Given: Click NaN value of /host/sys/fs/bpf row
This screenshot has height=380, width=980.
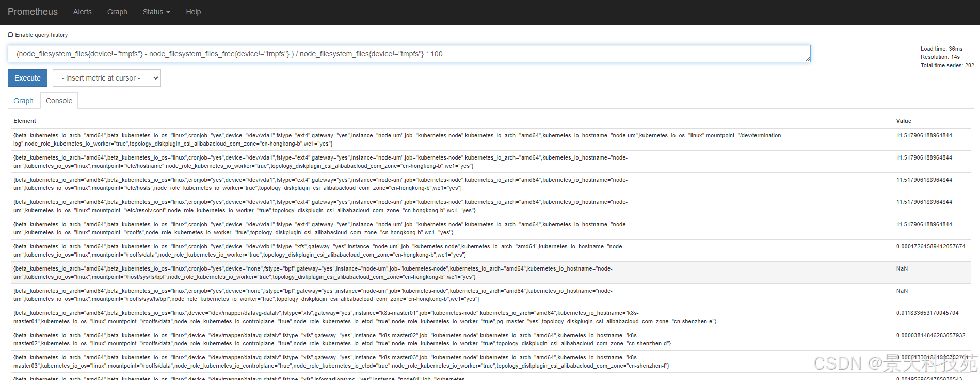Looking at the screenshot, I should (902, 268).
